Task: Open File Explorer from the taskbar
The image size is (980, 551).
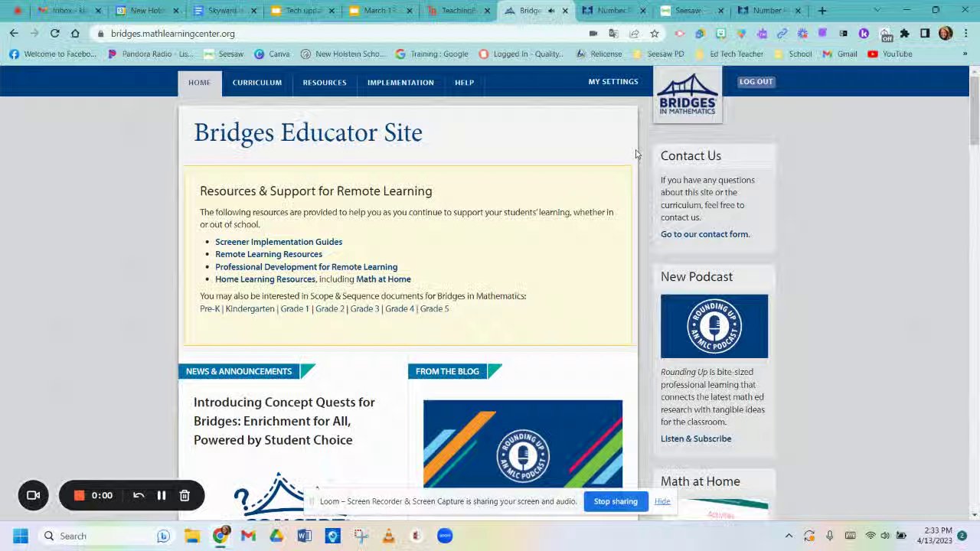Action: tap(192, 536)
